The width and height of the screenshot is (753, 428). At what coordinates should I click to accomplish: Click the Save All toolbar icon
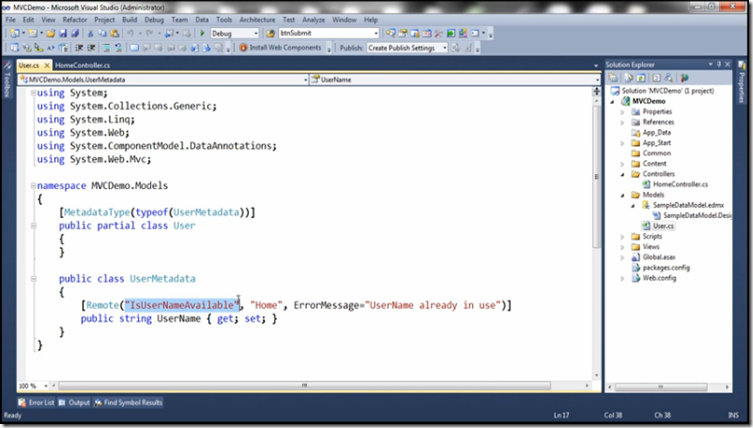point(75,33)
